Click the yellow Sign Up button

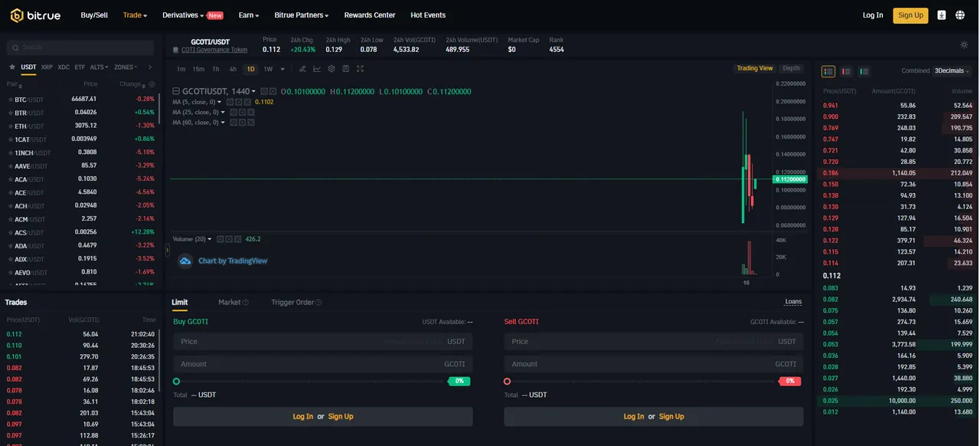pos(910,15)
